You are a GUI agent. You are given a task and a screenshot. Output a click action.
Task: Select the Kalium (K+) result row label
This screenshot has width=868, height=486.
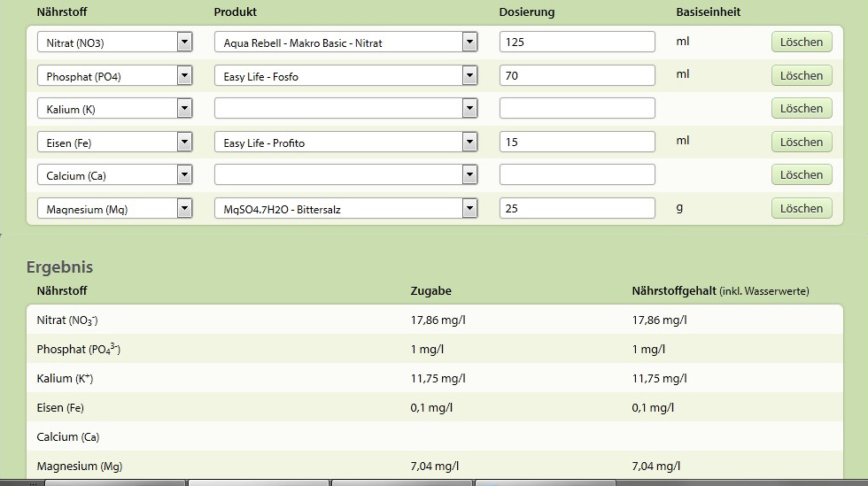click(65, 379)
